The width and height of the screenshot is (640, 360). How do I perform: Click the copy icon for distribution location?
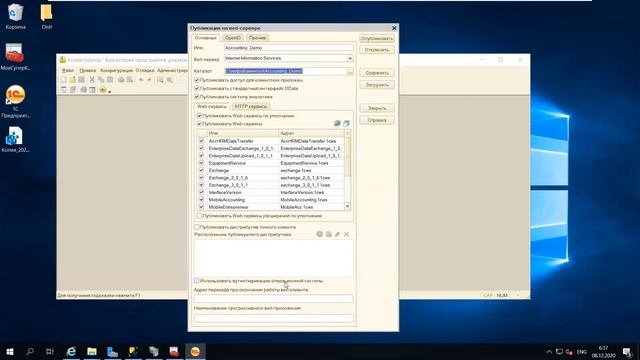pyautogui.click(x=329, y=234)
